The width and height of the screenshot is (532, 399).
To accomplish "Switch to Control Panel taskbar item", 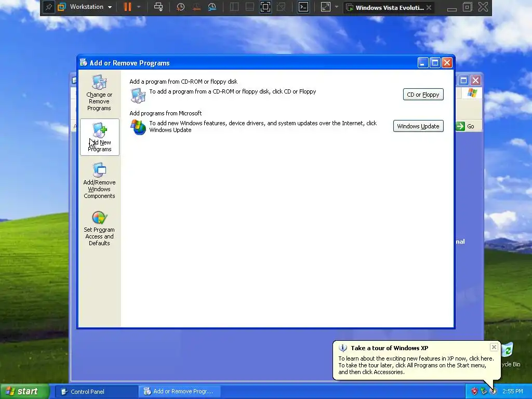I will (x=96, y=392).
